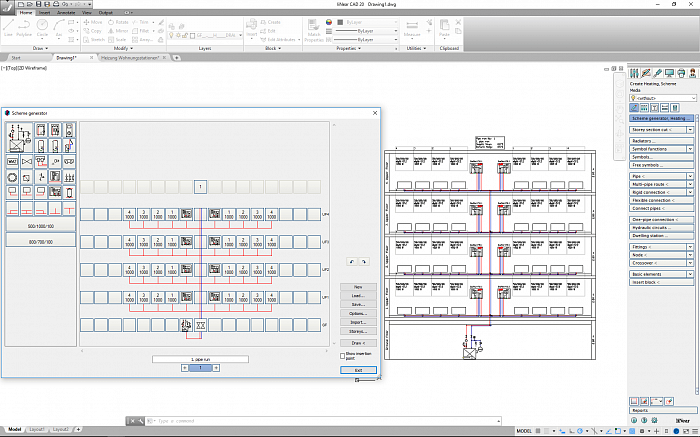
Task: Click Scheme generator, Heating in side panel
Action: (x=661, y=118)
